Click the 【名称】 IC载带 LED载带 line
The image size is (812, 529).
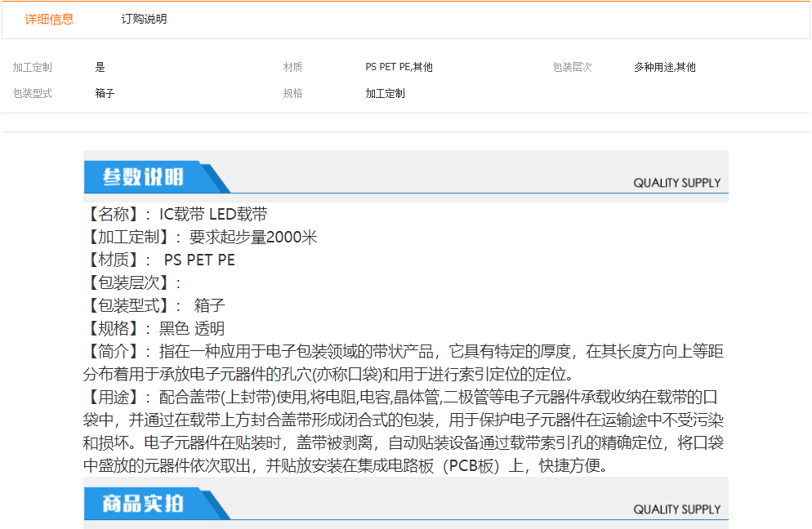coord(176,215)
